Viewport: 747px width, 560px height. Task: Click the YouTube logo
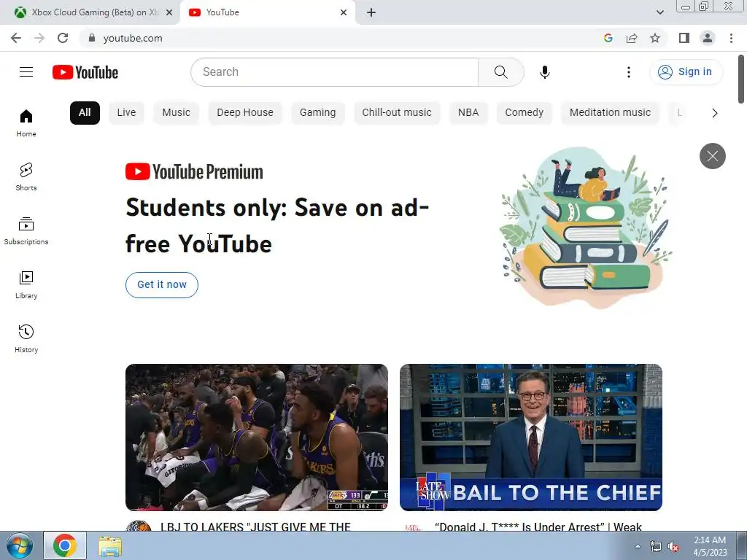click(85, 72)
